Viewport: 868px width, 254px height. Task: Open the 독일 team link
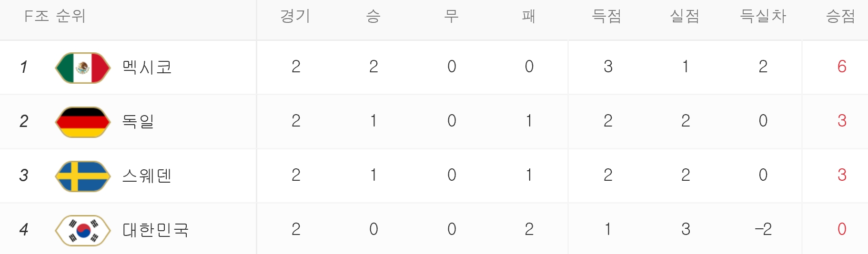tap(138, 121)
